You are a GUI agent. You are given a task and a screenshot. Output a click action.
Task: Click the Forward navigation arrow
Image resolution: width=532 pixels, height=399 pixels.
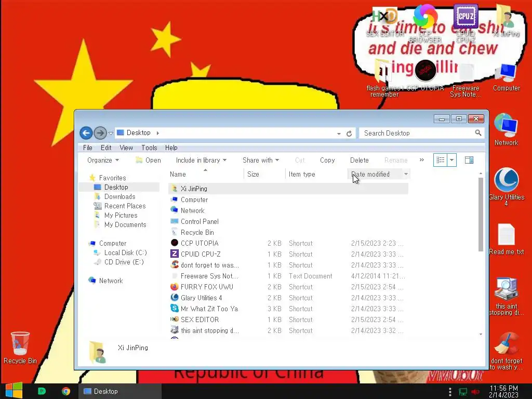tap(100, 133)
